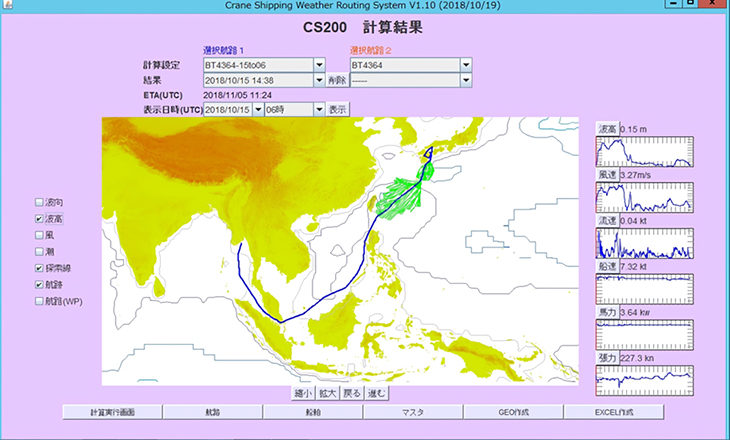
Task: Toggle the 流向 (current direction) checkbox
Action: coord(39,202)
